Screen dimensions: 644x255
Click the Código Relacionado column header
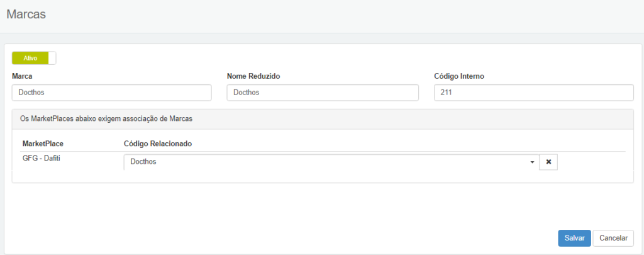[158, 144]
